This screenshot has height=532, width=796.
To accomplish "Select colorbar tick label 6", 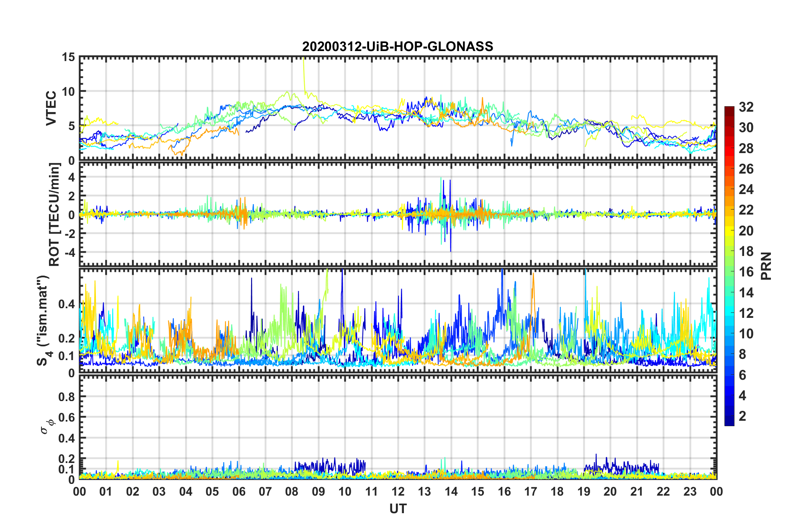I will tap(742, 375).
